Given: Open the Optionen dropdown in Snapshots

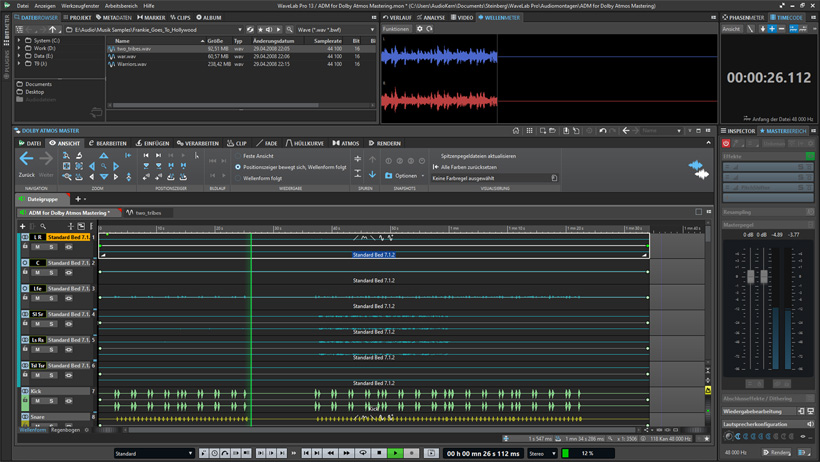Looking at the screenshot, I should 423,176.
